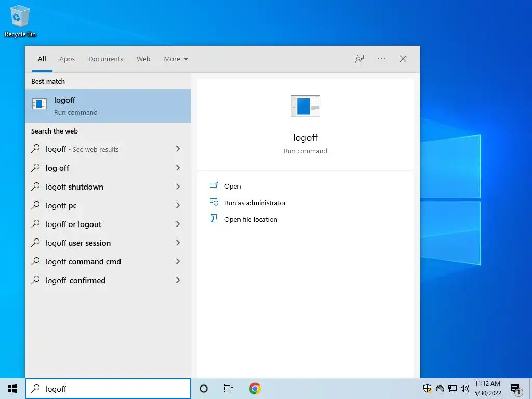Close the search panel with X
Screen dimensions: 532x399
point(403,59)
